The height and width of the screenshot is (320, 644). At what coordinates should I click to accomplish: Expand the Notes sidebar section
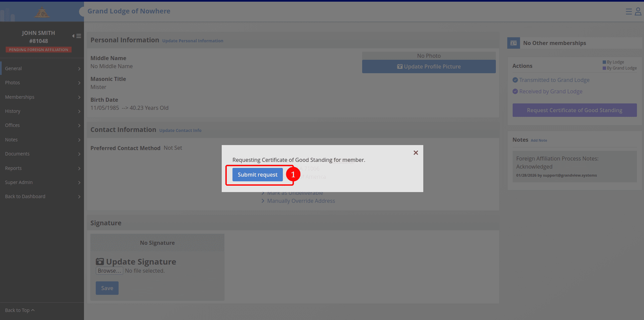click(x=42, y=140)
